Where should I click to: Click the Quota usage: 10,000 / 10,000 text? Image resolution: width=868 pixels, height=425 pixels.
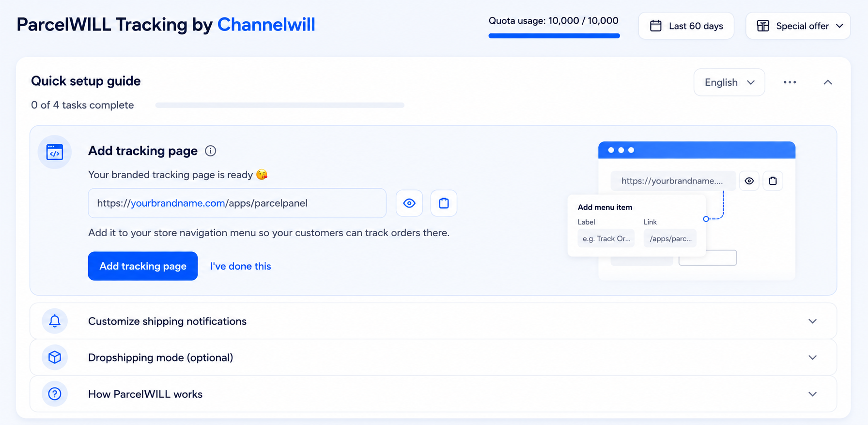click(554, 21)
